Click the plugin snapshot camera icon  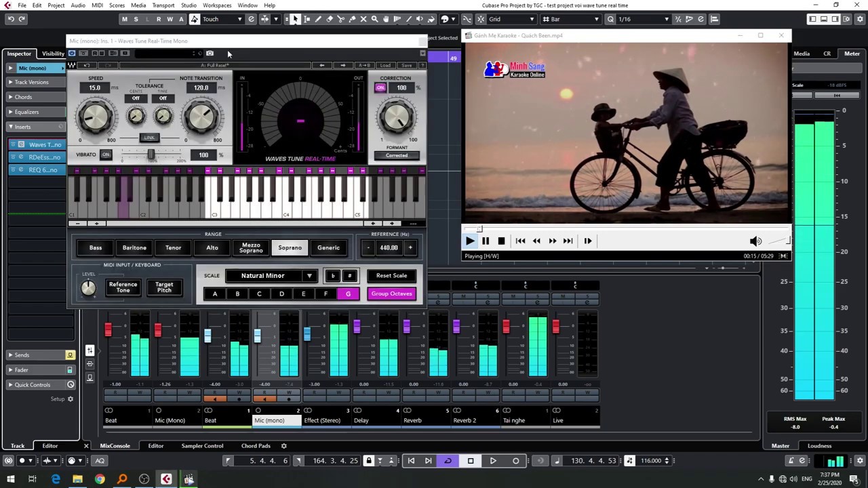[210, 53]
